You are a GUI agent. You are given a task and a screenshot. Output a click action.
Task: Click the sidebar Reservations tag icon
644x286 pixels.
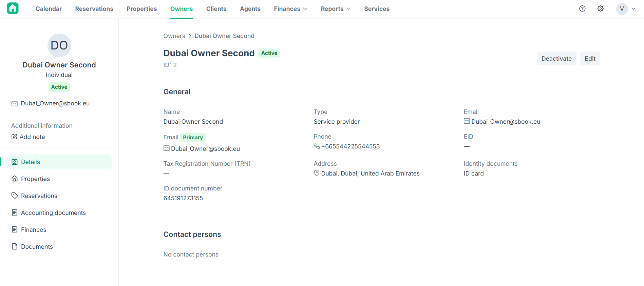(x=15, y=196)
